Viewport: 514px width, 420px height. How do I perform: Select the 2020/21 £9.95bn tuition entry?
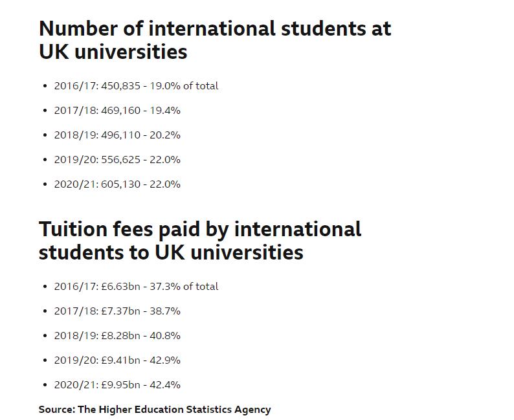click(x=117, y=385)
